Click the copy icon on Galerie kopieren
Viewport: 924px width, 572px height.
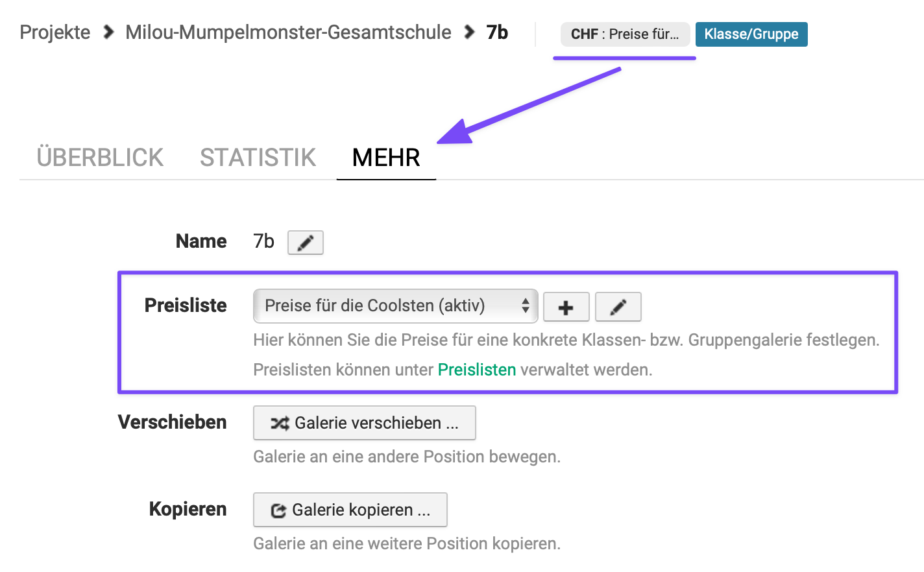click(x=278, y=510)
